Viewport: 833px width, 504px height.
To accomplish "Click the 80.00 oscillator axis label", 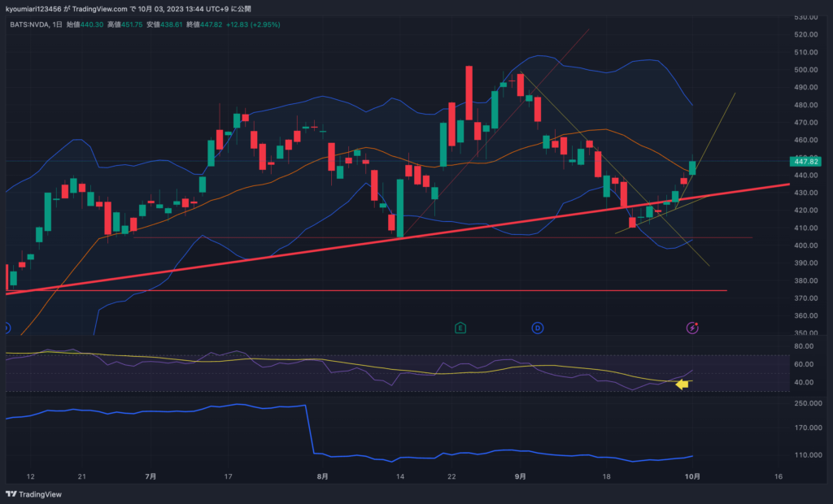I will click(804, 346).
